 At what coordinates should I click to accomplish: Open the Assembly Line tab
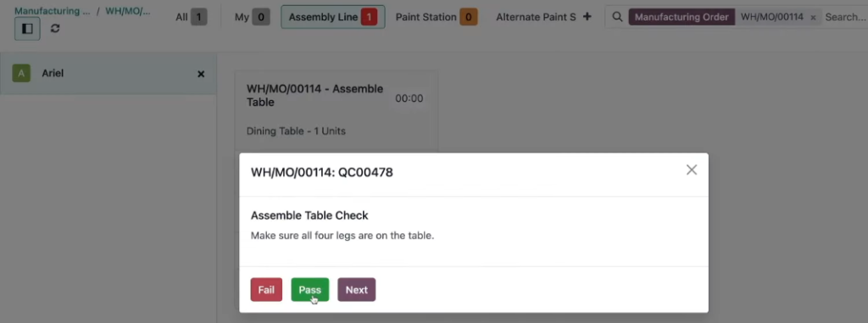(332, 17)
